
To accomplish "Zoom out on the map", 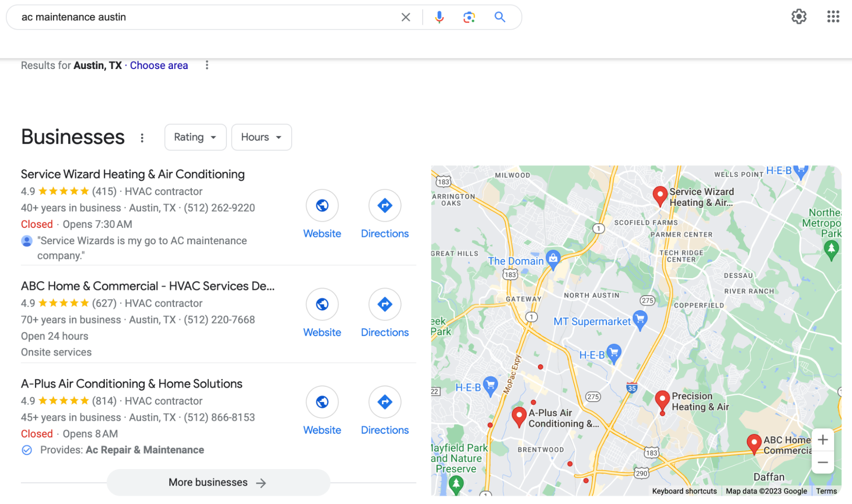I will 823,462.
